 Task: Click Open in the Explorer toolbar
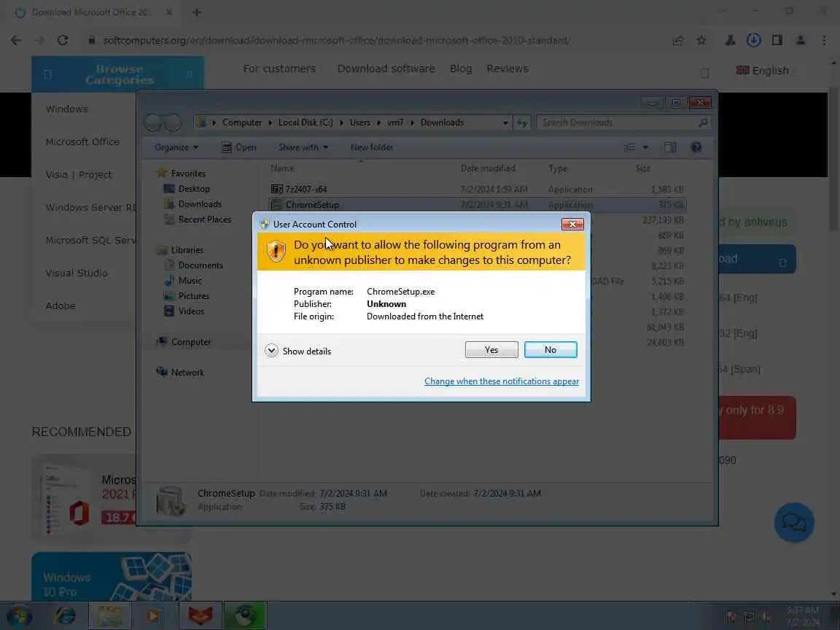(239, 147)
